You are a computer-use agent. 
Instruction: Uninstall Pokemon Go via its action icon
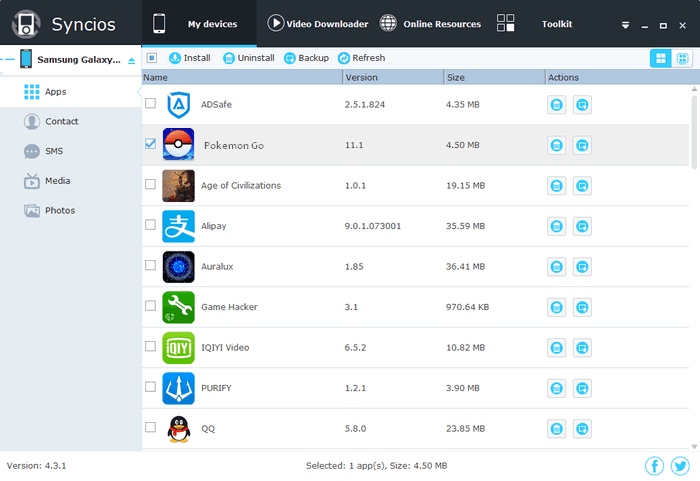(x=556, y=145)
